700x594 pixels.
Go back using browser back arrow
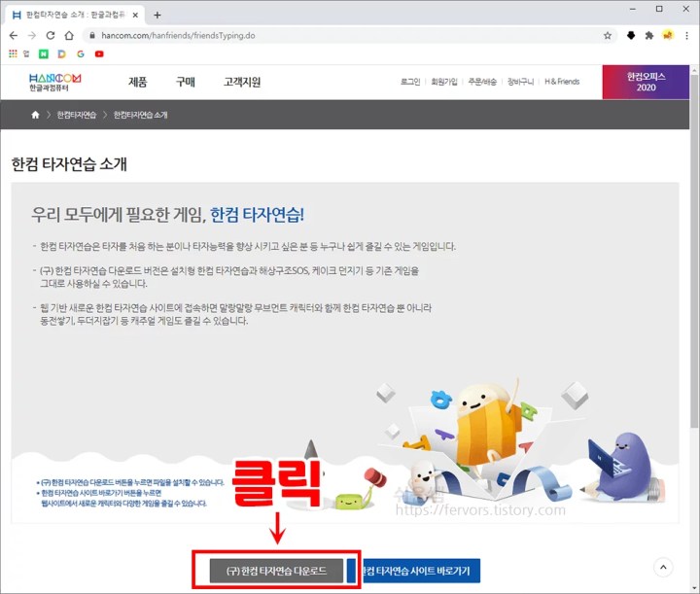pos(14,35)
